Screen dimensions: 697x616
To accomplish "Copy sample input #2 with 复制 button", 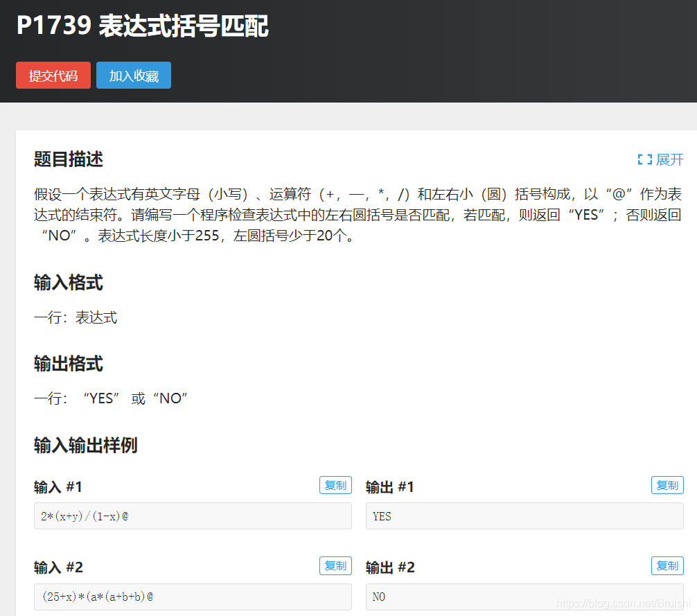I will 335,566.
